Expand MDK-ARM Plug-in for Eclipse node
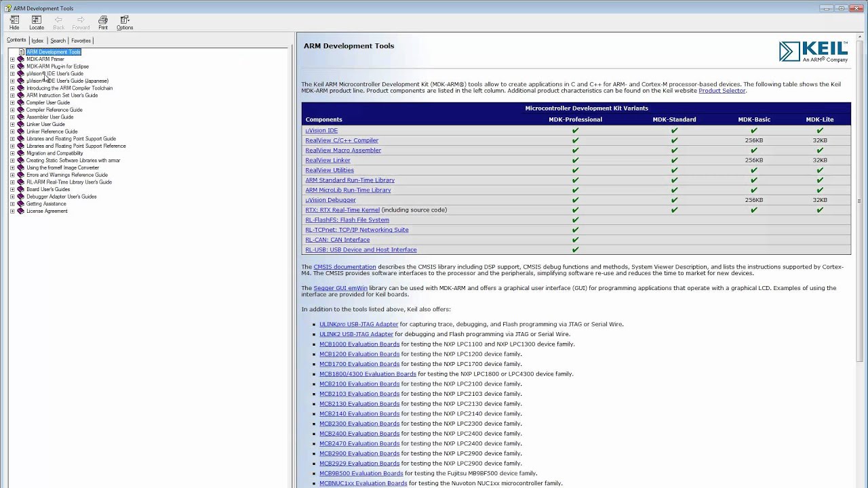Viewport: 868px width, 488px height. pos(12,66)
